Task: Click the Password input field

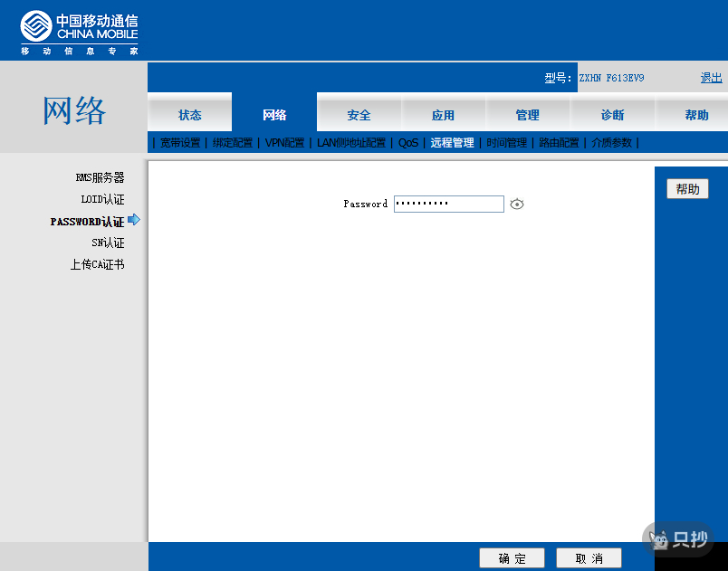Action: click(x=449, y=205)
